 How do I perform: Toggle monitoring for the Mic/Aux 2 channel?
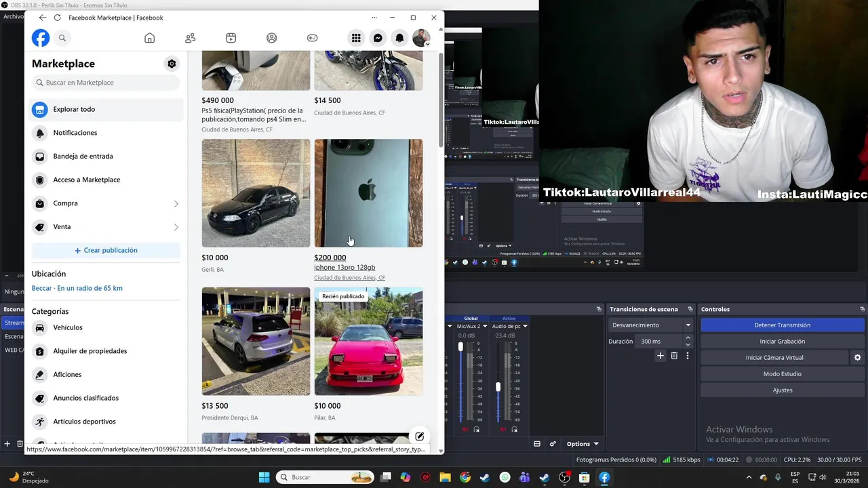[x=477, y=430]
